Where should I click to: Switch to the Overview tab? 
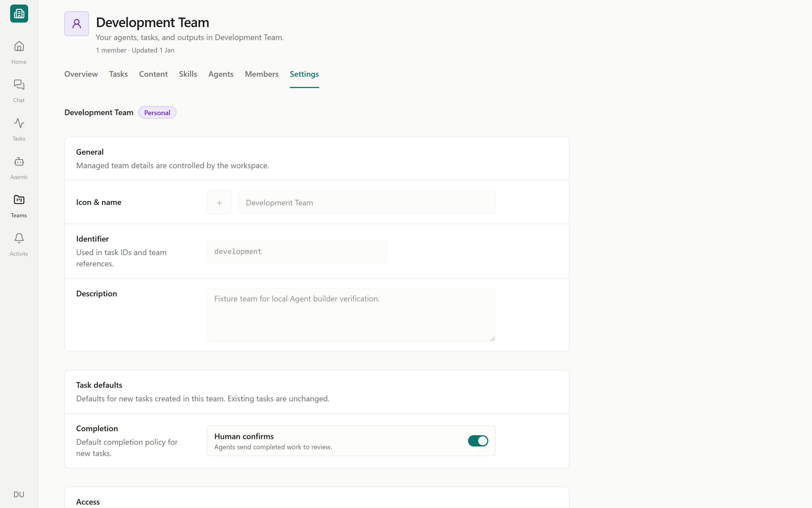click(x=81, y=74)
